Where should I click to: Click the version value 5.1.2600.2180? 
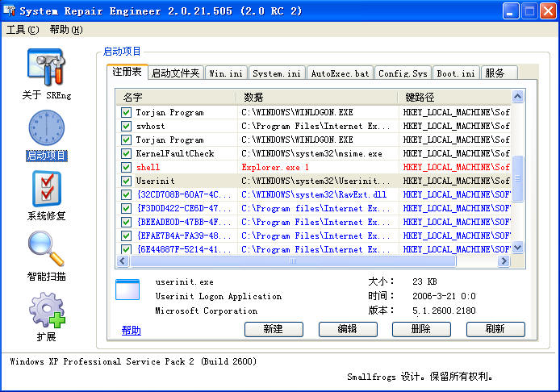pos(444,311)
